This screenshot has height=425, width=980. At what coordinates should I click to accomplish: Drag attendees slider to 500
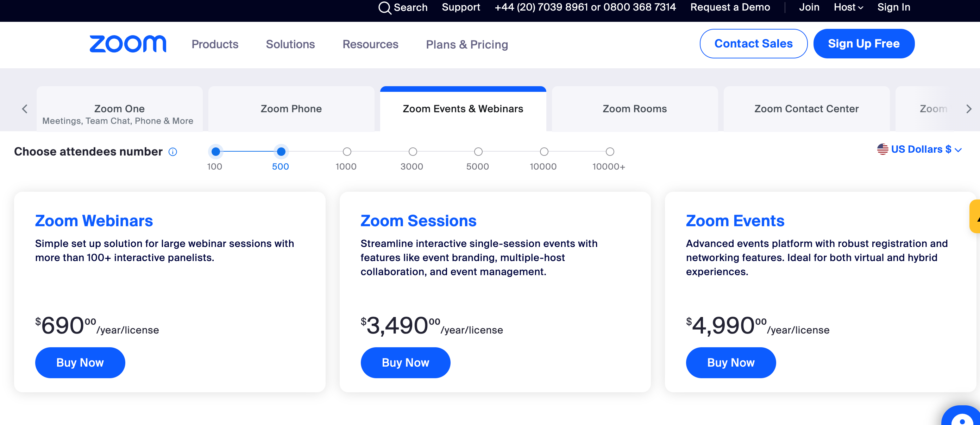281,151
